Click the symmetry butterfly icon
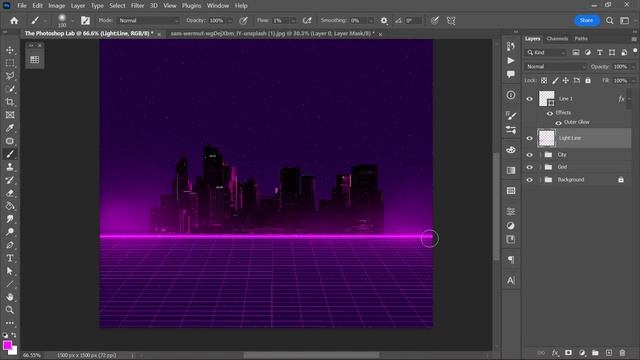The height and width of the screenshot is (360, 640). [451, 20]
